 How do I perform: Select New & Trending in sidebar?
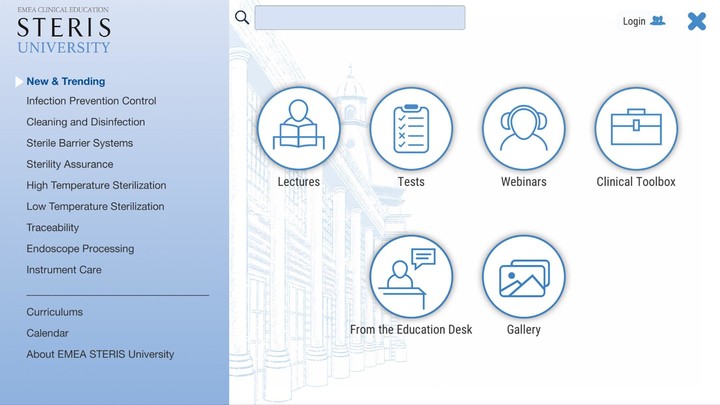point(65,81)
